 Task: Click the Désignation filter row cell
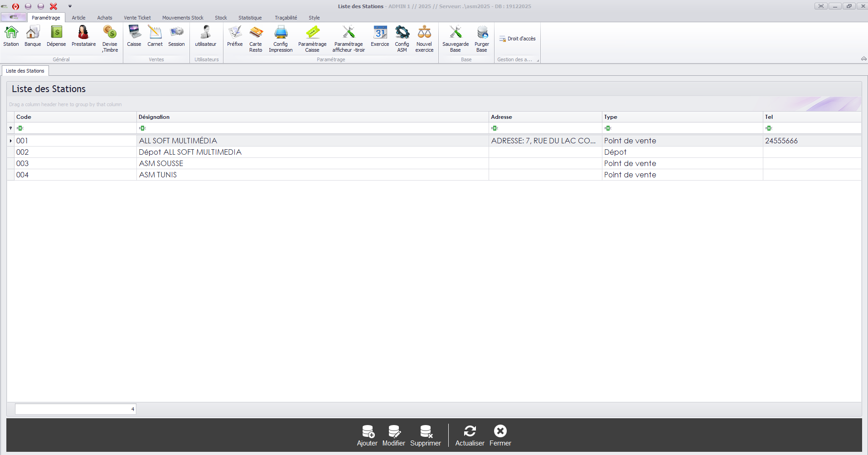point(313,128)
